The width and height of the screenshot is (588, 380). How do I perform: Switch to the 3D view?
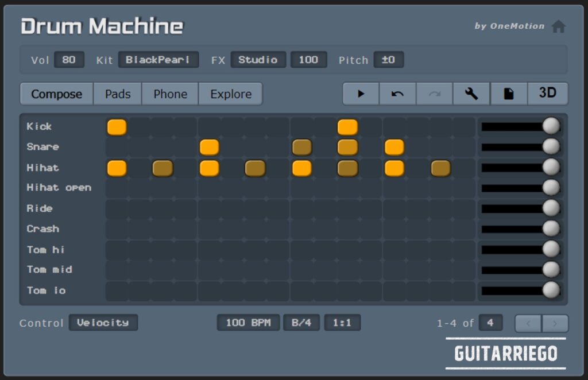[547, 94]
